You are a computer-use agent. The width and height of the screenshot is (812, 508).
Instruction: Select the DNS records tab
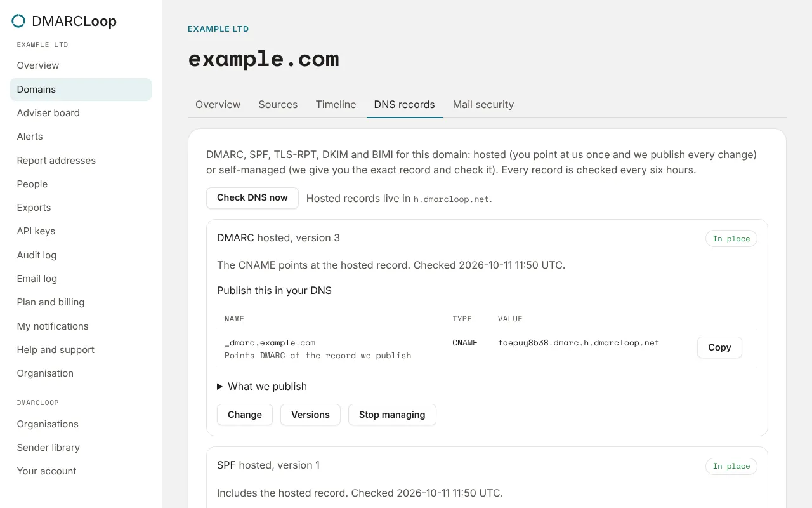[x=404, y=104]
